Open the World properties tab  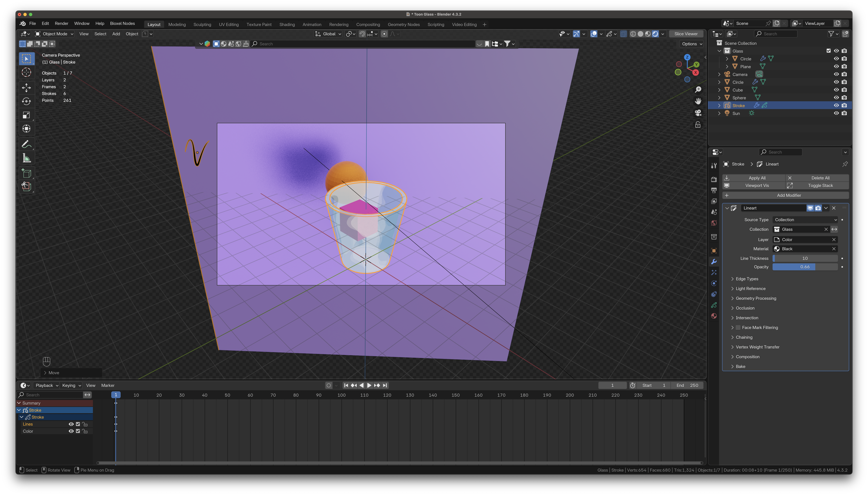pos(714,223)
